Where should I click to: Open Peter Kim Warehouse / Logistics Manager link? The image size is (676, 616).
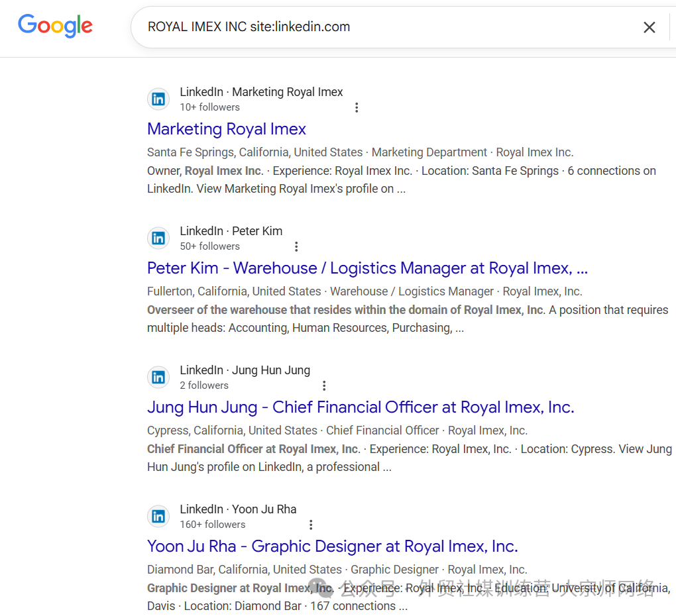367,268
